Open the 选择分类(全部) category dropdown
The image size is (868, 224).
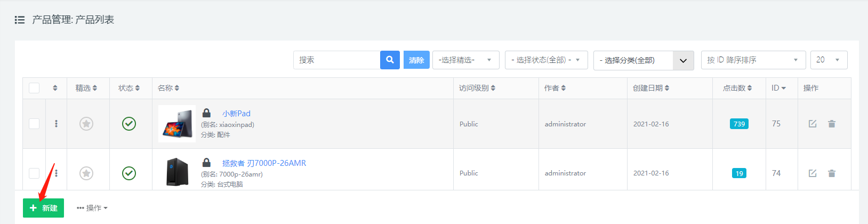click(x=643, y=60)
